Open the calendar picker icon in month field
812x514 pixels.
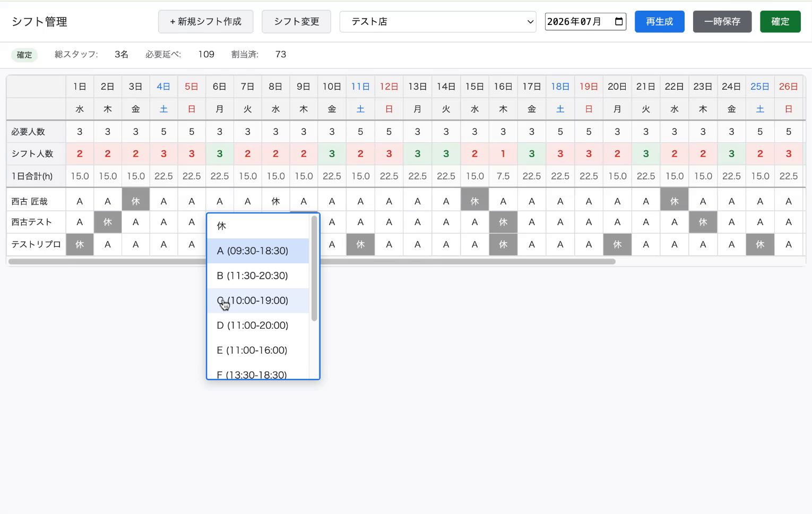click(619, 22)
